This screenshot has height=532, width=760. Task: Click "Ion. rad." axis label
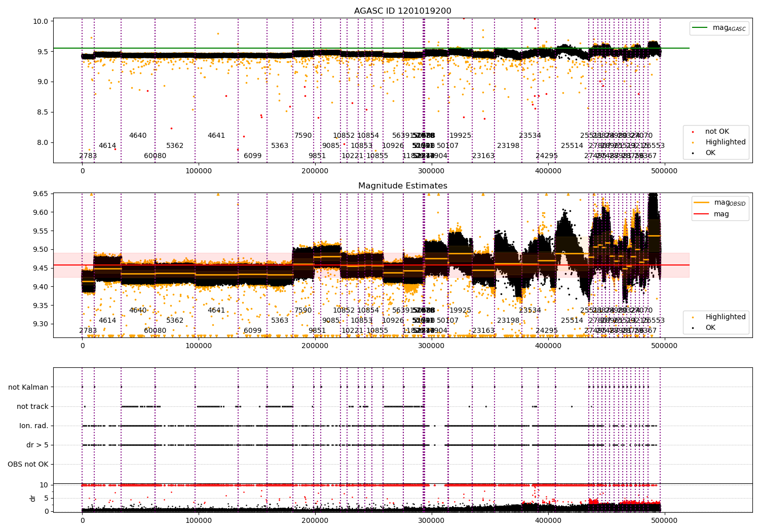(x=34, y=426)
